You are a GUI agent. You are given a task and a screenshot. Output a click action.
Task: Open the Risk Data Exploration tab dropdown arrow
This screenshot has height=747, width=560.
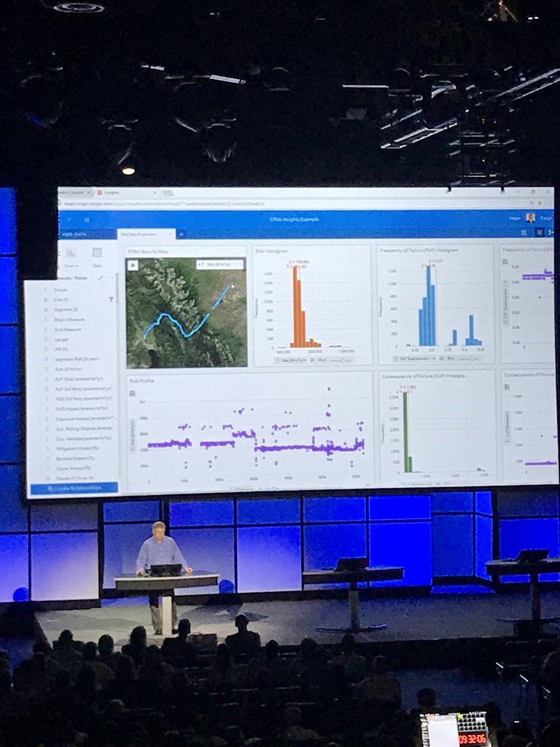tap(170, 234)
